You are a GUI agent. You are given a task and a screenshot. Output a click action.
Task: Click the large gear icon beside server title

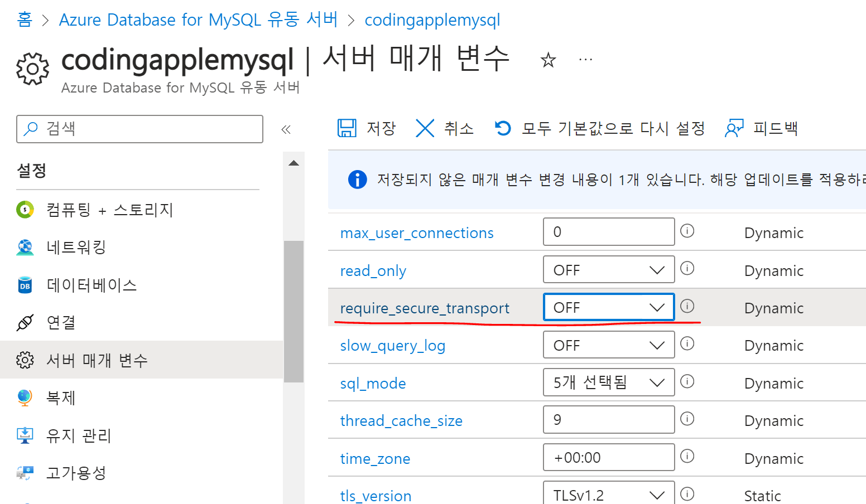point(32,69)
